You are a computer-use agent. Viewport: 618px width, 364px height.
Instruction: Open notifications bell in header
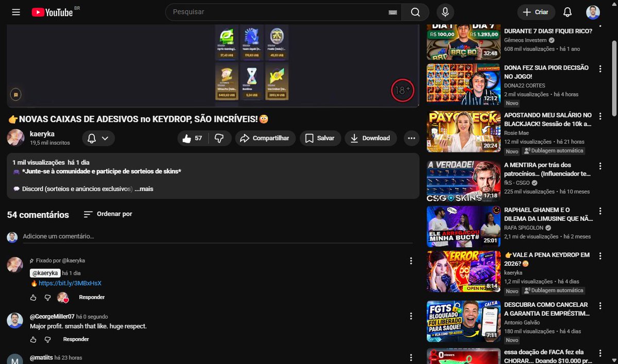[x=568, y=12]
